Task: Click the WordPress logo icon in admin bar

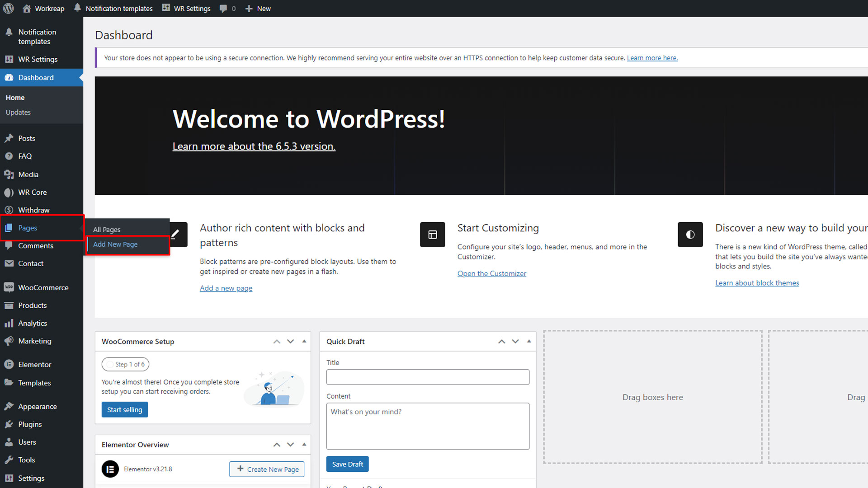Action: click(9, 8)
